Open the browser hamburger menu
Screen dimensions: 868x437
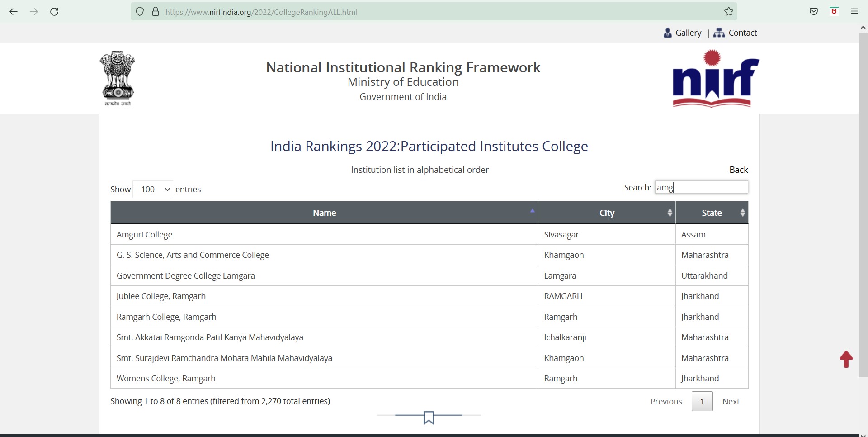(854, 12)
